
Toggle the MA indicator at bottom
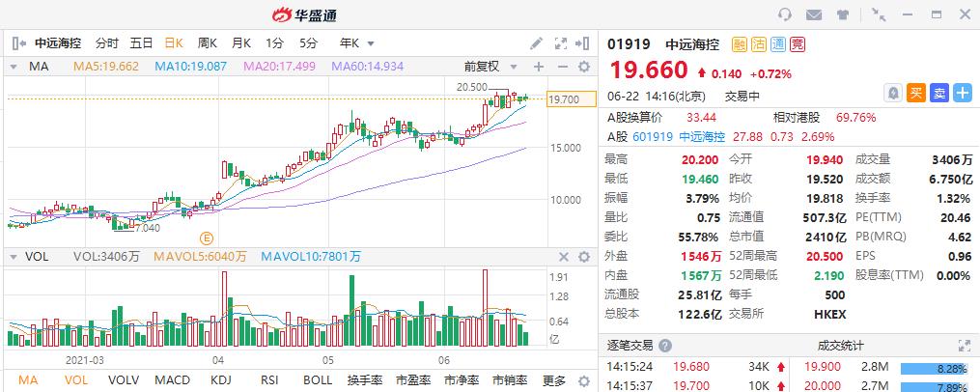coord(28,380)
